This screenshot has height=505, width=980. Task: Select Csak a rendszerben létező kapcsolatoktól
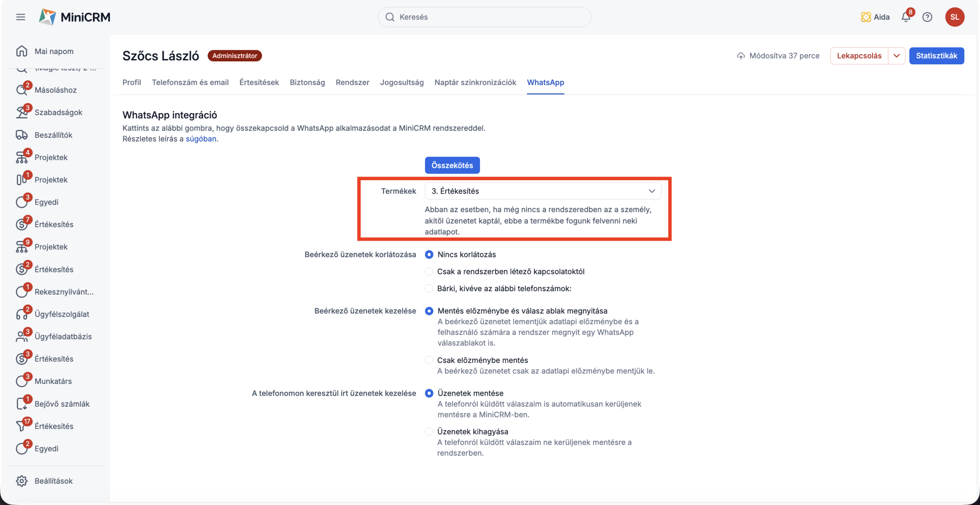pos(429,271)
